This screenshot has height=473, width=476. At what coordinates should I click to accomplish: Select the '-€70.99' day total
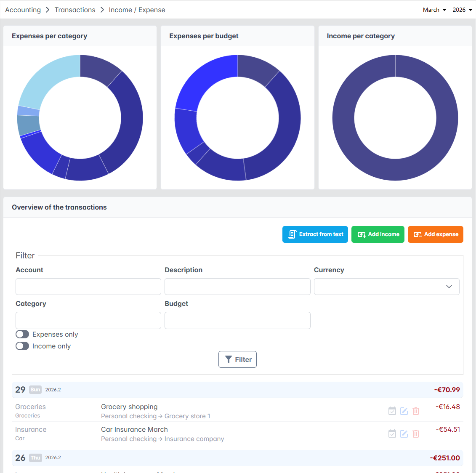[x=447, y=390]
